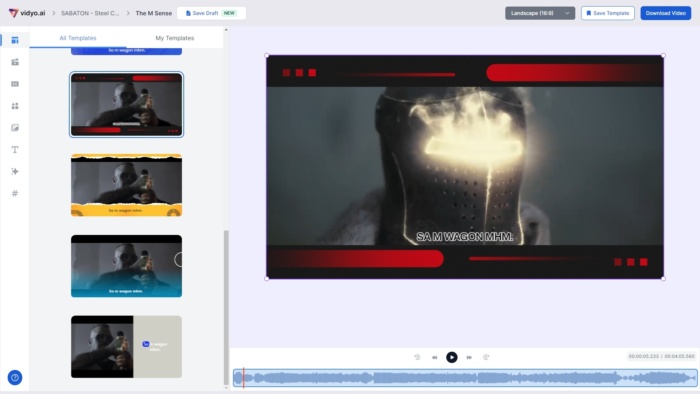Select the blue gradient template
The width and height of the screenshot is (700, 394).
point(126,266)
